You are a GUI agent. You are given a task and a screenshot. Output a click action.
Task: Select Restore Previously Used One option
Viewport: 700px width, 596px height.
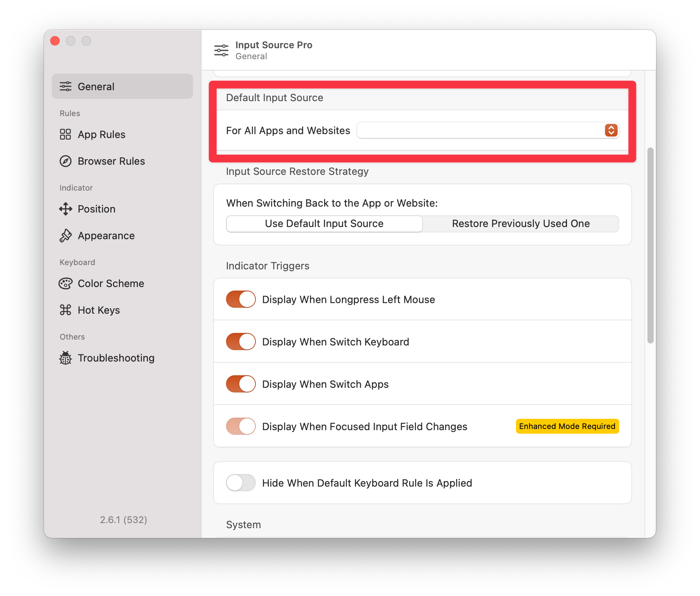[x=521, y=224]
